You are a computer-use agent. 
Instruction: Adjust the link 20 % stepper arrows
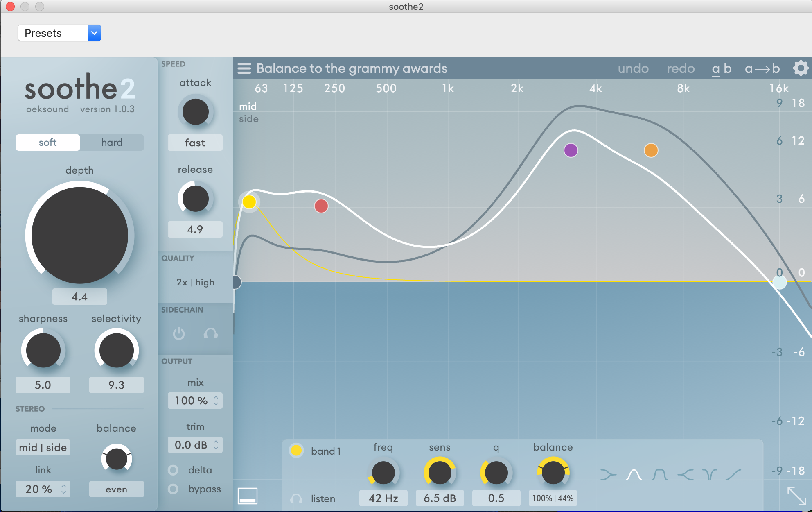tap(64, 489)
